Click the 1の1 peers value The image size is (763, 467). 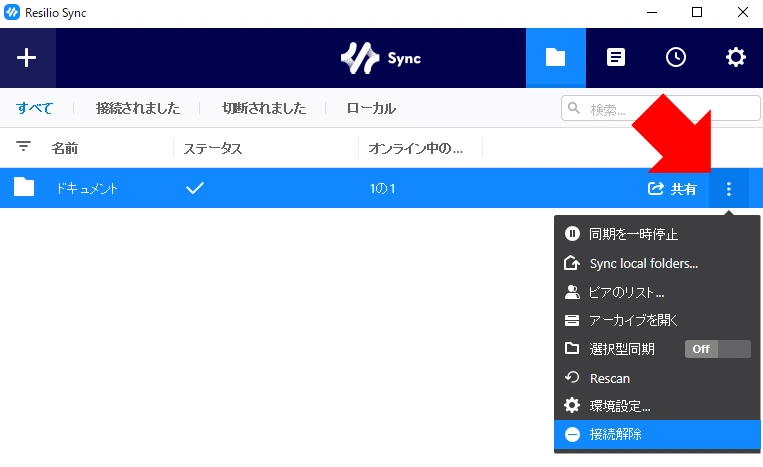[382, 188]
